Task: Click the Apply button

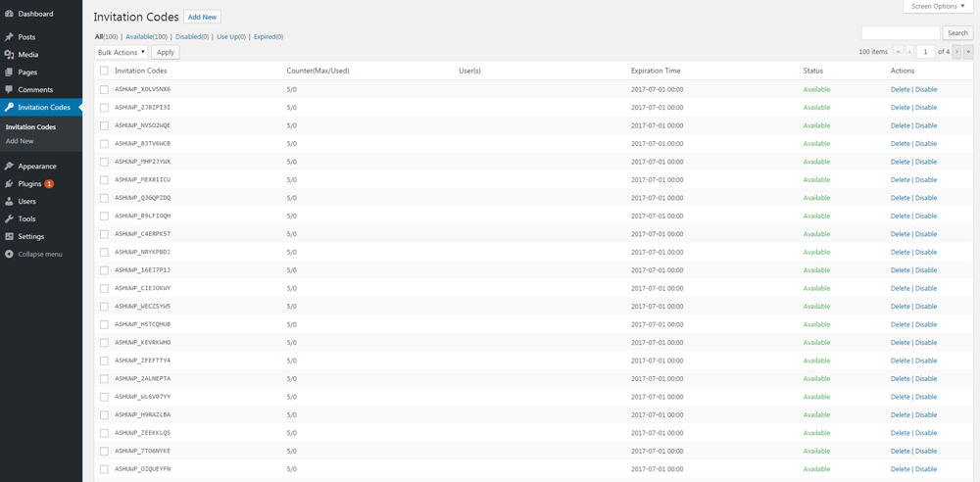Action: pyautogui.click(x=166, y=53)
